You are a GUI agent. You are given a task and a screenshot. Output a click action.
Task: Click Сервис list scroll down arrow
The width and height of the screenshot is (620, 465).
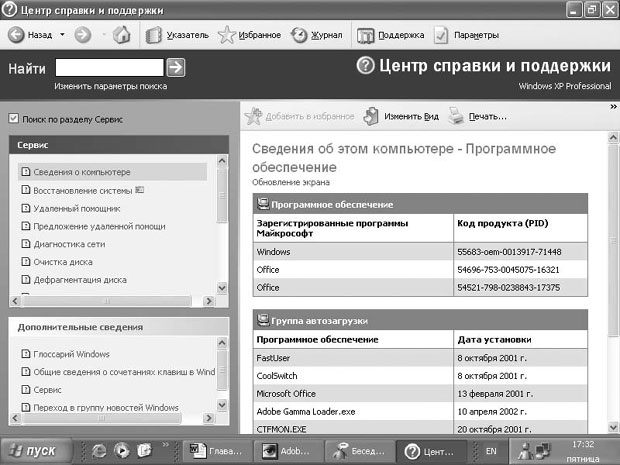222,288
